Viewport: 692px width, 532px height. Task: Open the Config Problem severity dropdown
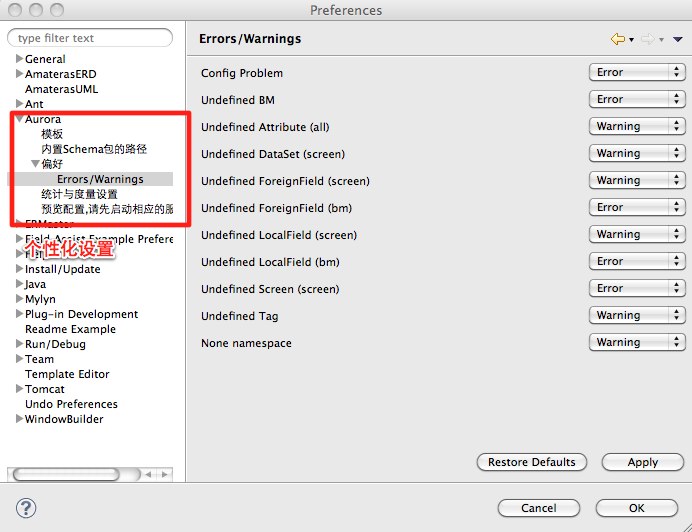pyautogui.click(x=636, y=73)
